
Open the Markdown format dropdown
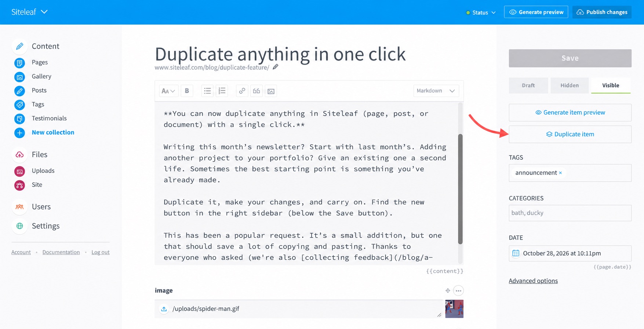tap(436, 91)
